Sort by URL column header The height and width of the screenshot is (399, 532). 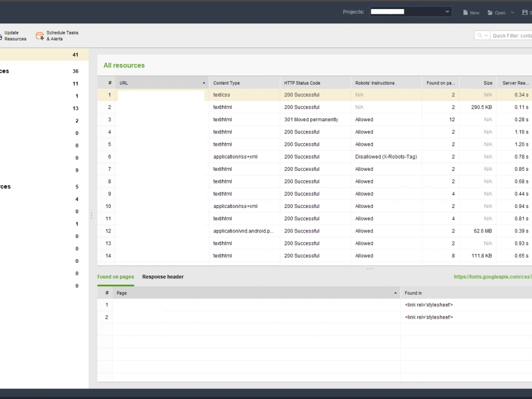pos(162,83)
